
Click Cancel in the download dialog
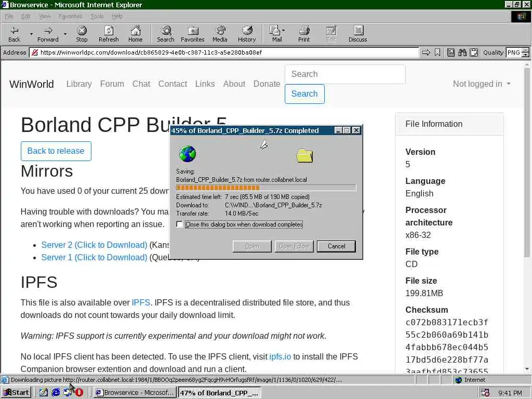(336, 246)
